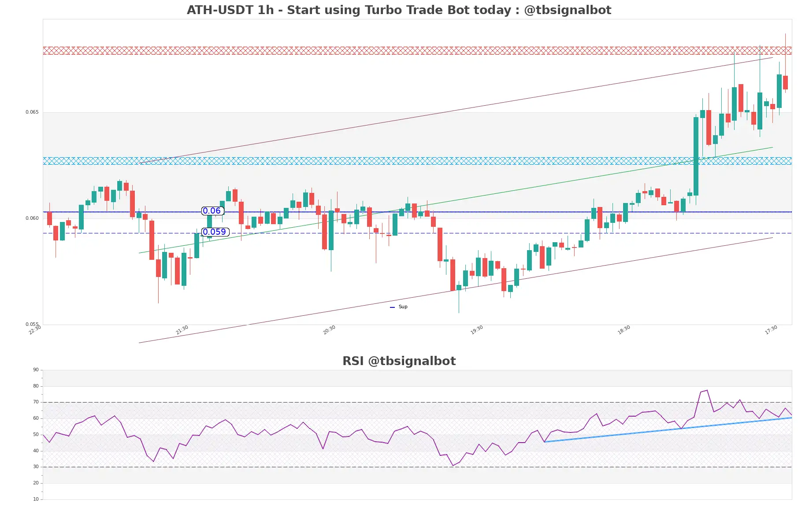Image resolution: width=798 pixels, height=532 pixels.
Task: Click the 0.059 price label
Action: (215, 232)
